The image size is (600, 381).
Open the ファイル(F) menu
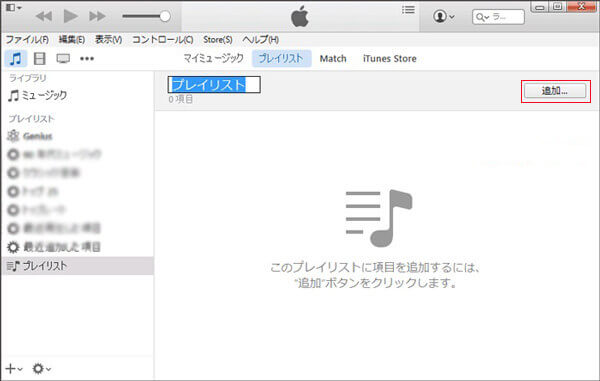tap(27, 39)
